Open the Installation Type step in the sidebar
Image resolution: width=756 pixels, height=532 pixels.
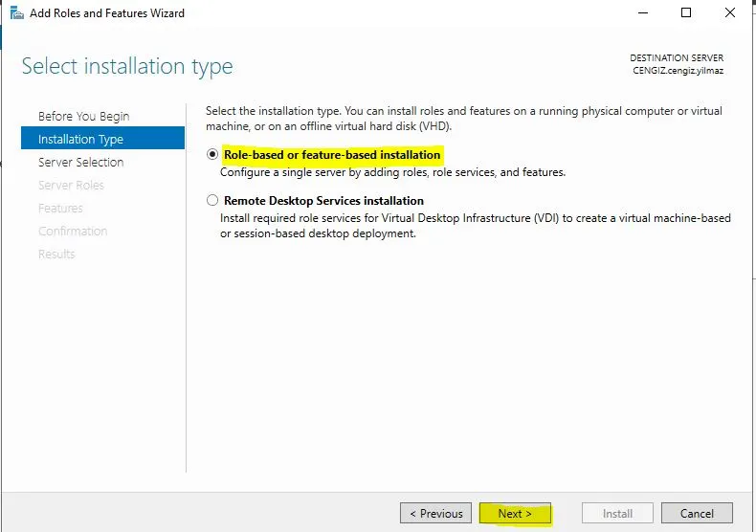tap(80, 139)
